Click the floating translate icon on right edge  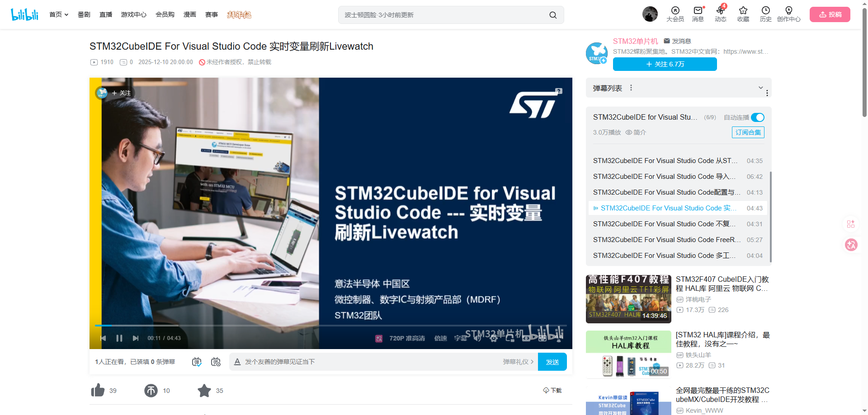(851, 245)
